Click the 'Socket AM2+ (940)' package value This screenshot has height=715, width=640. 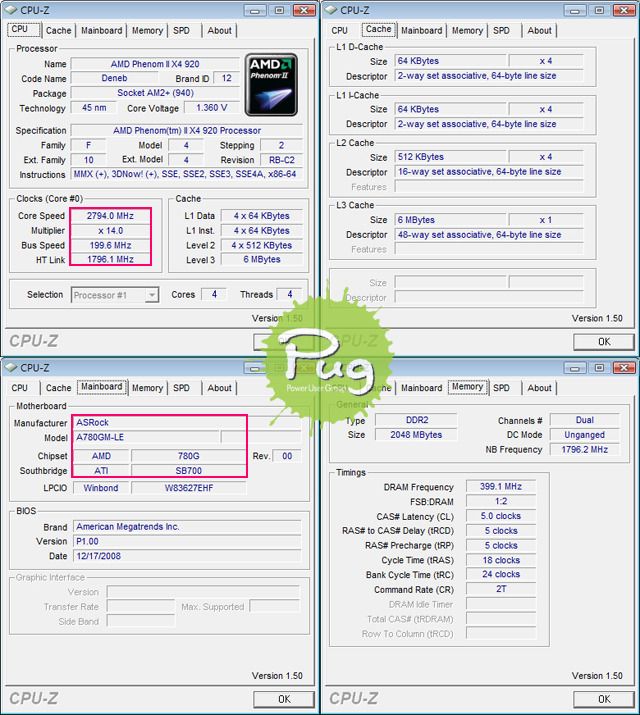(x=155, y=93)
